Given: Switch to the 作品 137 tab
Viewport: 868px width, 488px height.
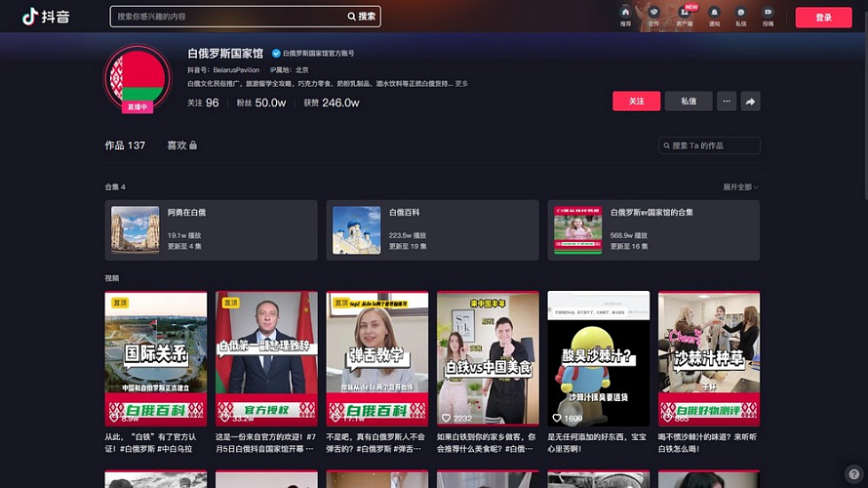Looking at the screenshot, I should coord(125,145).
